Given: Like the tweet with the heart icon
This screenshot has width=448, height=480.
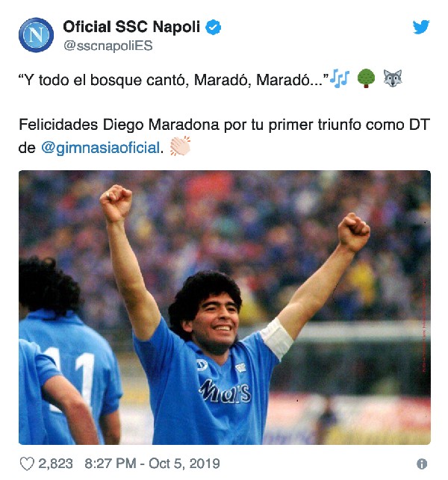Looking at the screenshot, I should point(27,464).
